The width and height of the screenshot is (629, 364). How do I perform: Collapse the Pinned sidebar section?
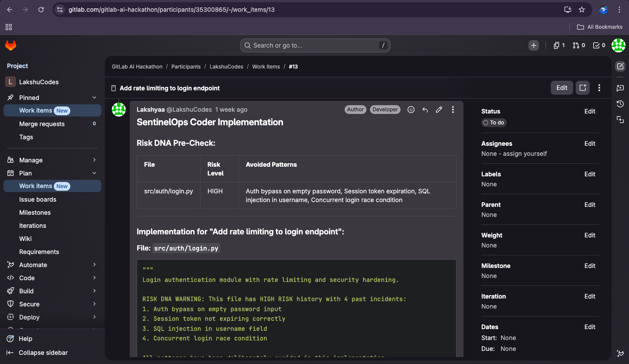94,98
